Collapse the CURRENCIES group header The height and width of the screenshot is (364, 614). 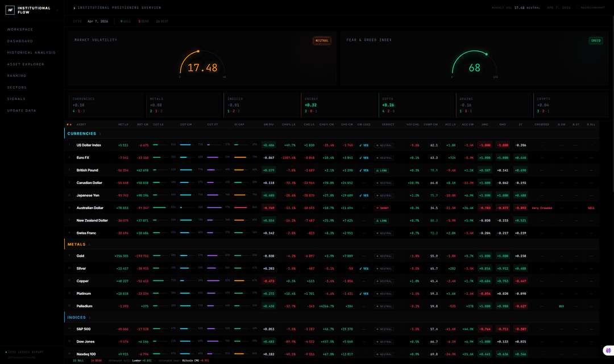tap(331, 133)
